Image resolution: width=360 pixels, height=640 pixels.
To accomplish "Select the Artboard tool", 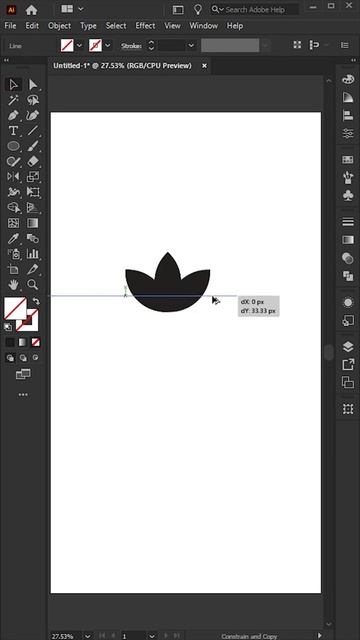I will coord(13,269).
